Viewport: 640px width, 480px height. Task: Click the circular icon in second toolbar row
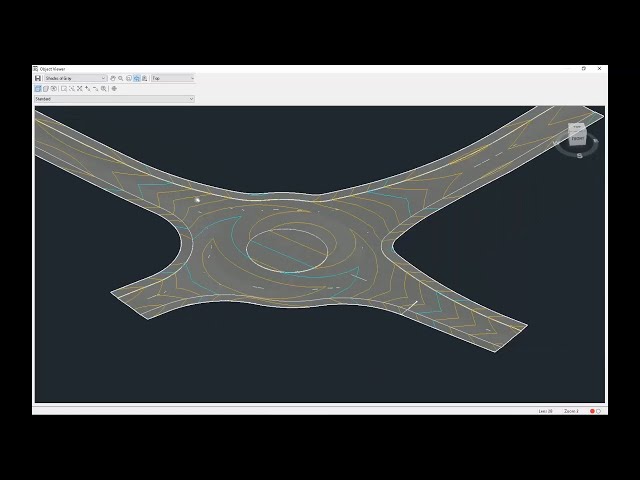(x=53, y=89)
